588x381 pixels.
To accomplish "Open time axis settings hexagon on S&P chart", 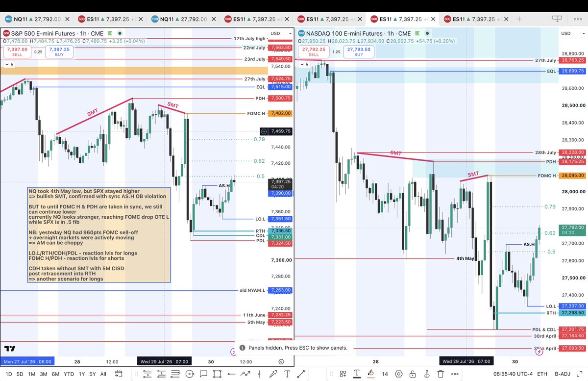I will [x=281, y=362].
